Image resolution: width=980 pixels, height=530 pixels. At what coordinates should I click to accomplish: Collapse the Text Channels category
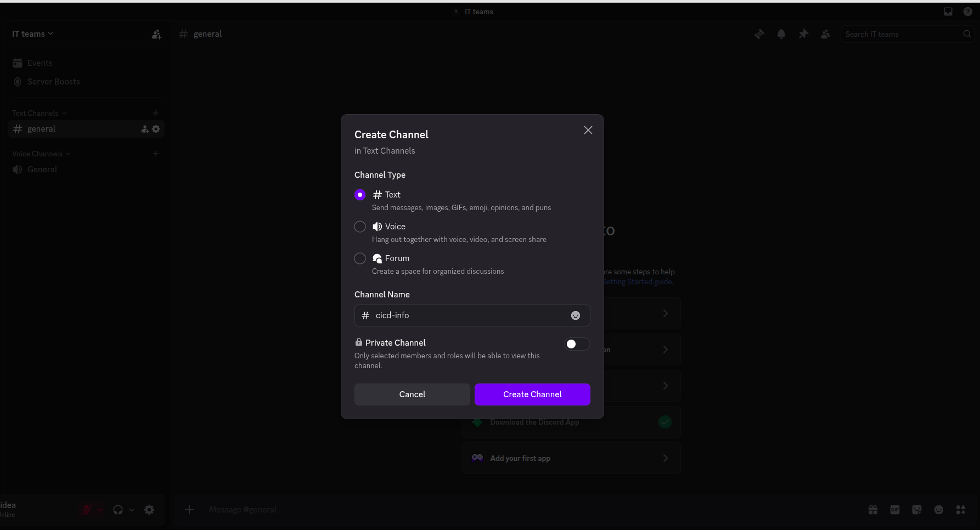[39, 113]
